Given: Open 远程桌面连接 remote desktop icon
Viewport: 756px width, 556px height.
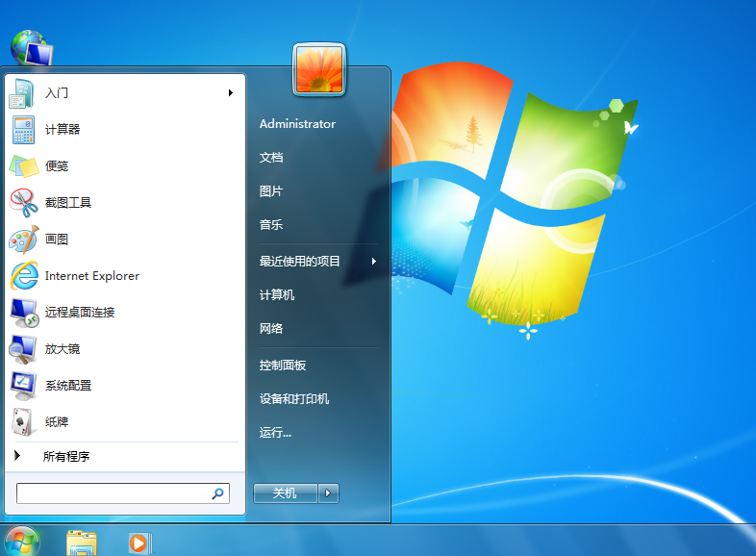Looking at the screenshot, I should (x=24, y=312).
